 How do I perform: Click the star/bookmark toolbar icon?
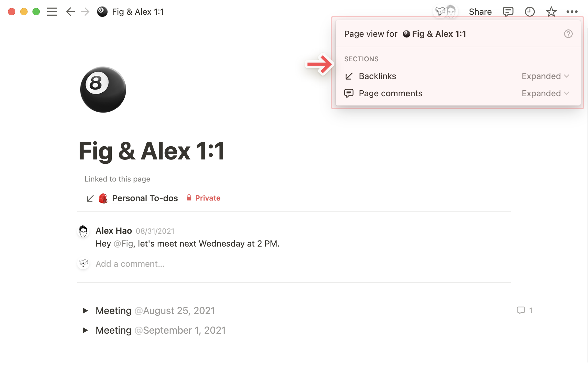[x=551, y=11]
